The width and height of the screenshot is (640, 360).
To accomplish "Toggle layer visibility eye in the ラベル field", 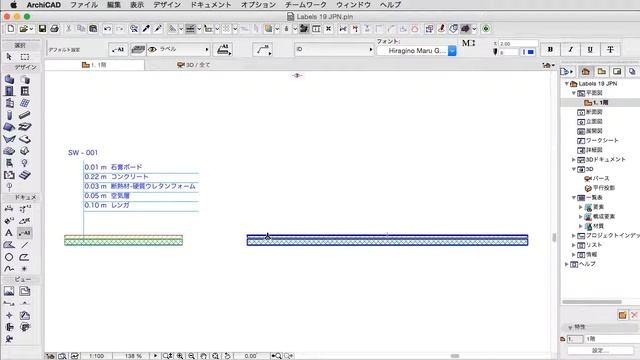I will click(152, 49).
